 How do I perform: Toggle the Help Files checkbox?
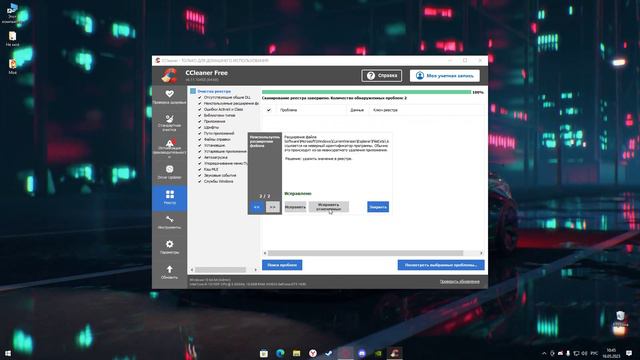pyautogui.click(x=200, y=139)
